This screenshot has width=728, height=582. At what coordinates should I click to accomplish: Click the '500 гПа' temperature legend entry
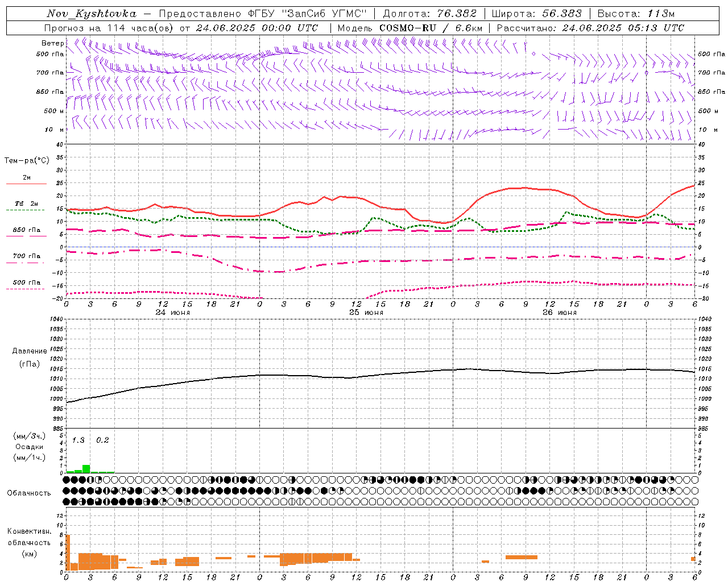coord(27,282)
